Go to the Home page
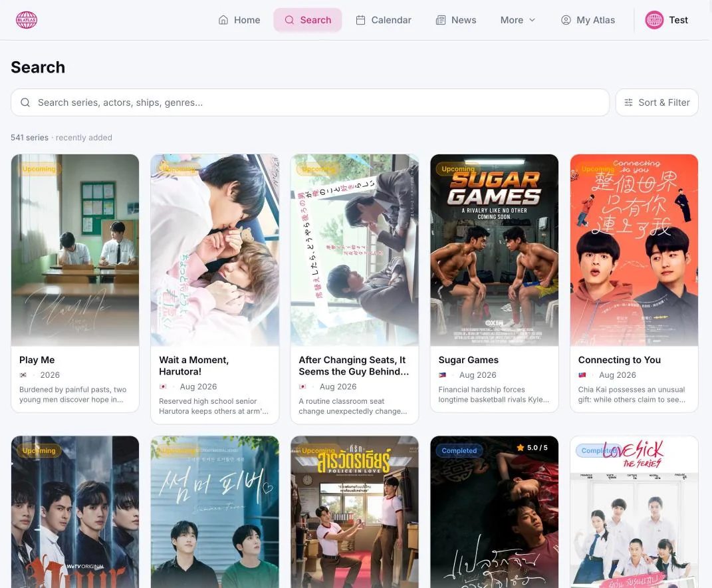Viewport: 712px width, 588px height. (239, 20)
